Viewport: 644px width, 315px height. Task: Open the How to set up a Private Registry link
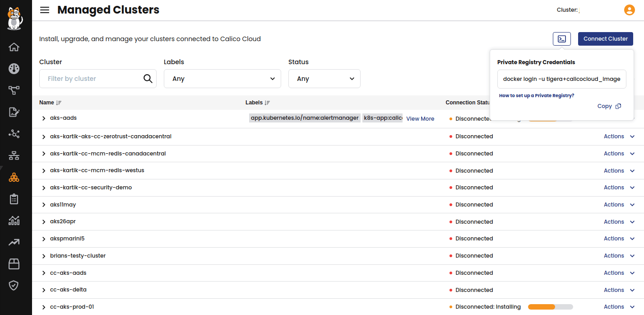point(536,96)
